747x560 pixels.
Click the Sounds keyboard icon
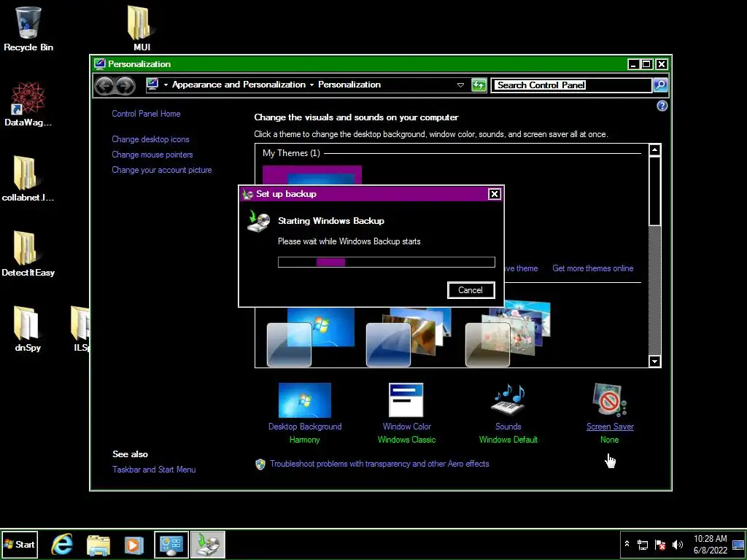(508, 399)
